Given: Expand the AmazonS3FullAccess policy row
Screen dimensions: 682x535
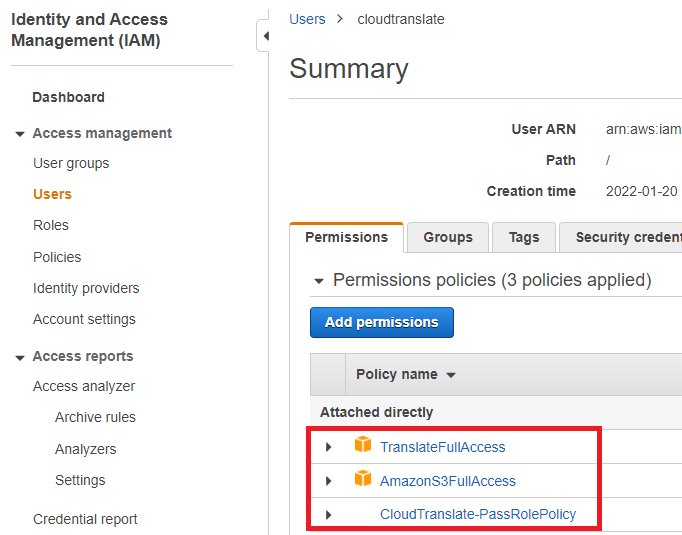Looking at the screenshot, I should pyautogui.click(x=329, y=481).
